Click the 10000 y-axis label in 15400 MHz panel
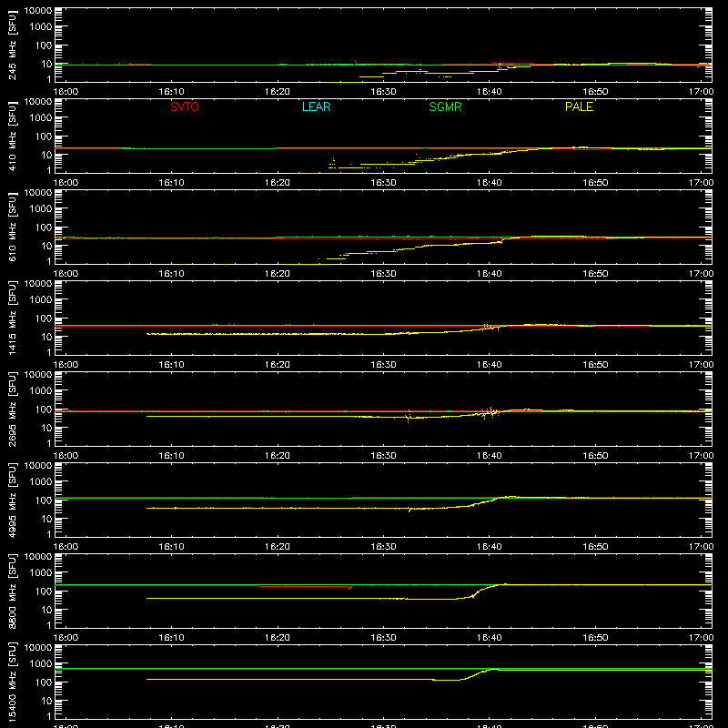The height and width of the screenshot is (728, 728). coord(38,648)
